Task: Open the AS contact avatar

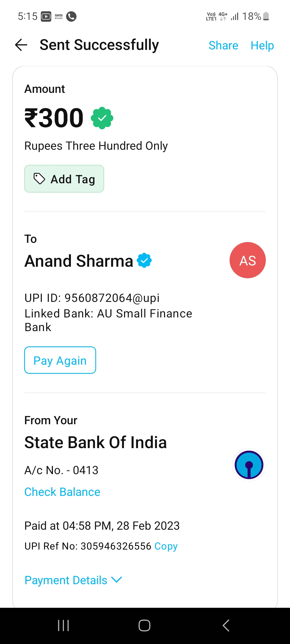Action: (x=248, y=260)
